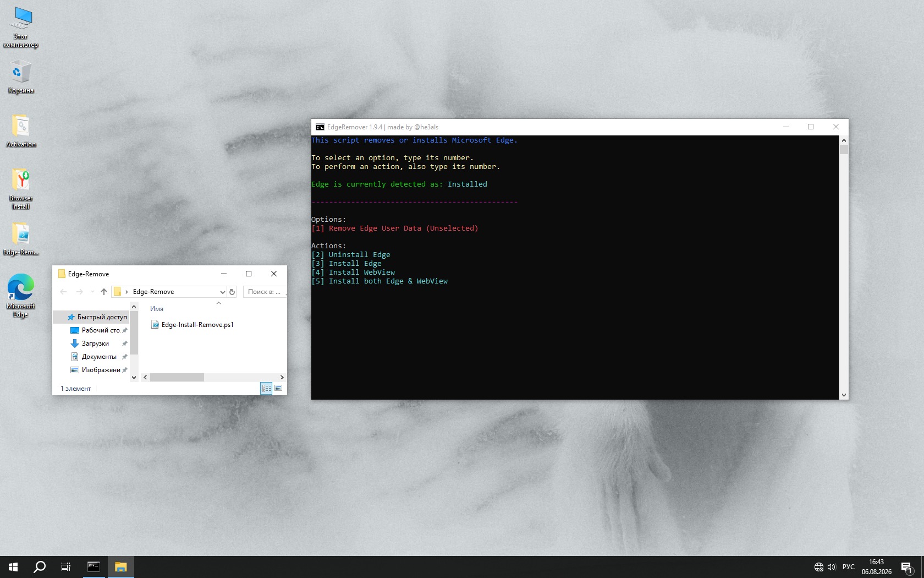Open the Recycle Bin desktop icon

click(21, 77)
